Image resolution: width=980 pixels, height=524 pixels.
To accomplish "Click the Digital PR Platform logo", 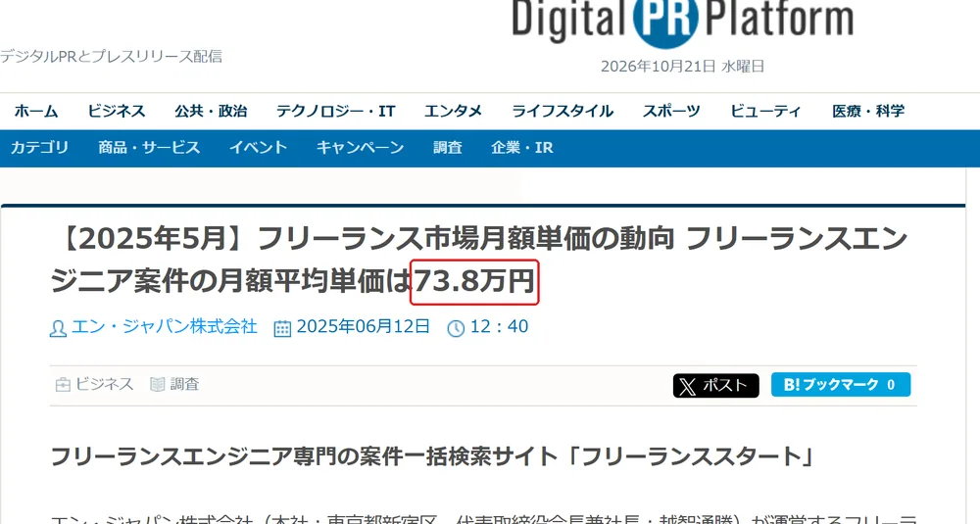I will coord(682,22).
